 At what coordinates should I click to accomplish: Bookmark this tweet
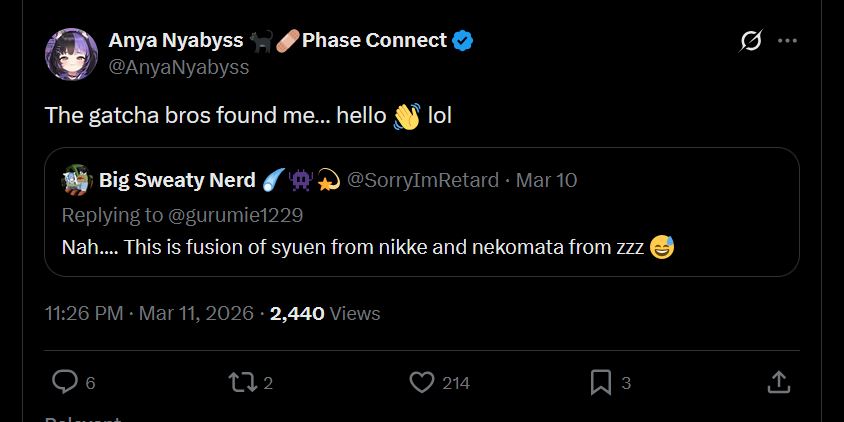coord(600,382)
